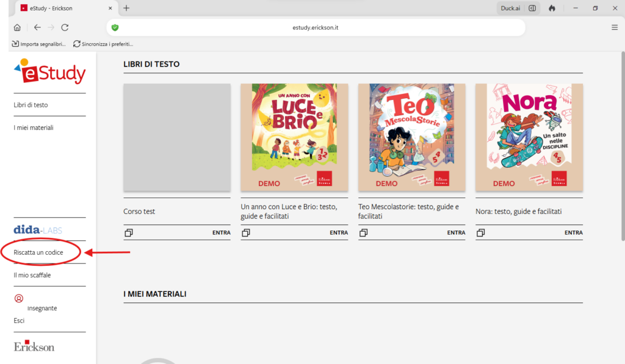Reload the page with the refresh icon

(x=65, y=27)
